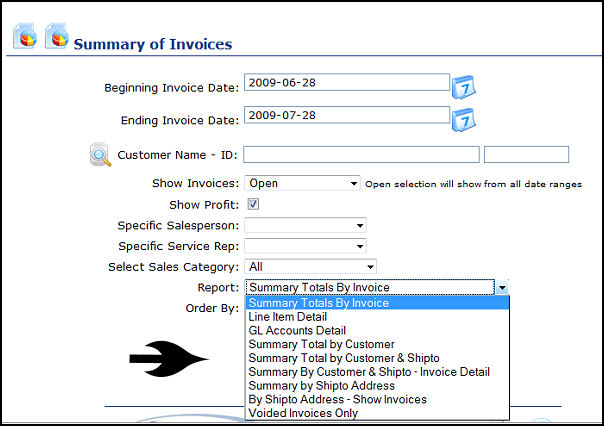Click the customer search magnifier icon
Viewport: 604px width, 426px height.
[x=100, y=155]
